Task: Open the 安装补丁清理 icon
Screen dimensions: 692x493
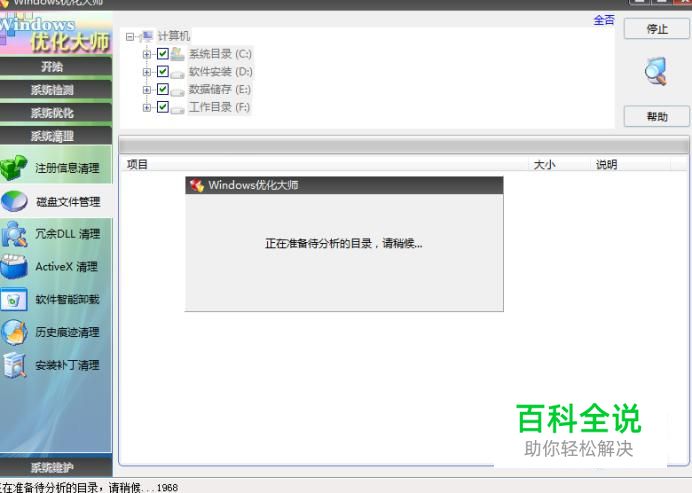Action: tap(15, 365)
